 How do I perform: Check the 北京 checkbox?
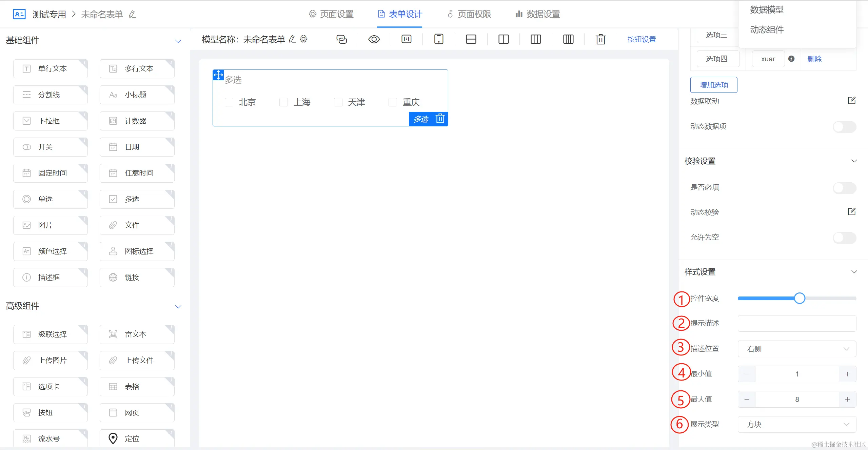pos(229,102)
